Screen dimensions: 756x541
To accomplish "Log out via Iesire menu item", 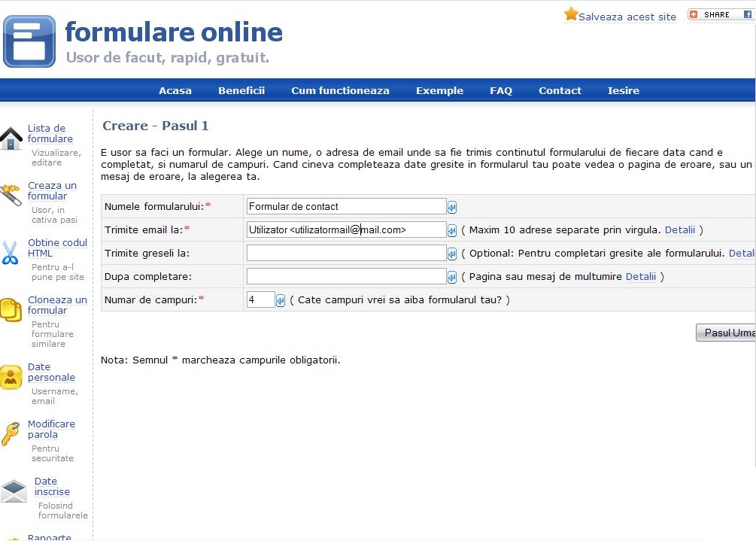I will (x=623, y=90).
